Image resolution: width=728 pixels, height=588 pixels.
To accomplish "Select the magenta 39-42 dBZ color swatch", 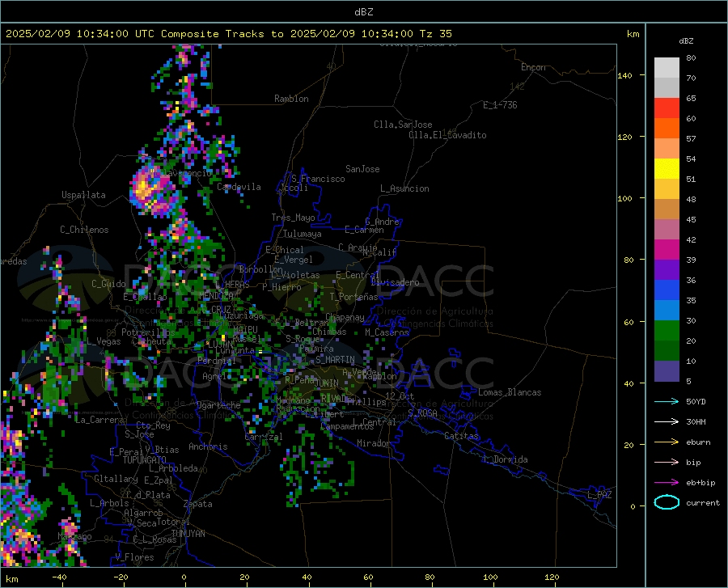I will [x=667, y=250].
